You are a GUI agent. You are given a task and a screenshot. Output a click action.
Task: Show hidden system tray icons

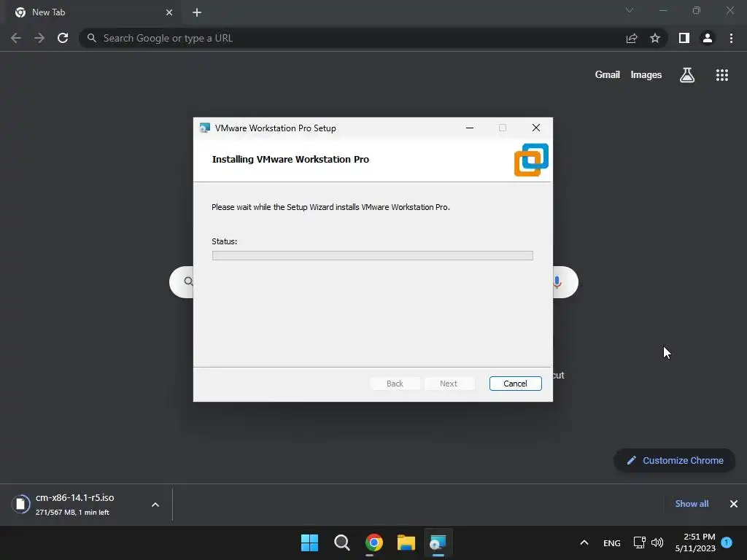(584, 542)
